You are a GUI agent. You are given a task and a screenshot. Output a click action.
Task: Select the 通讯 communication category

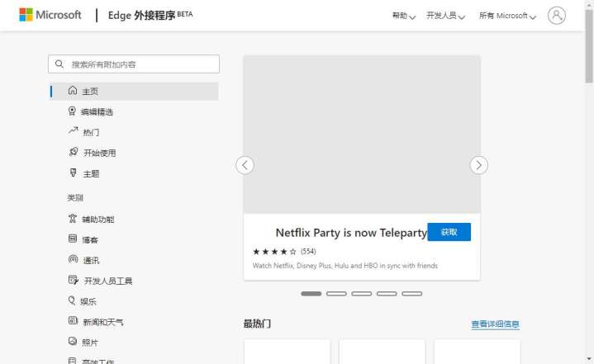(x=91, y=260)
